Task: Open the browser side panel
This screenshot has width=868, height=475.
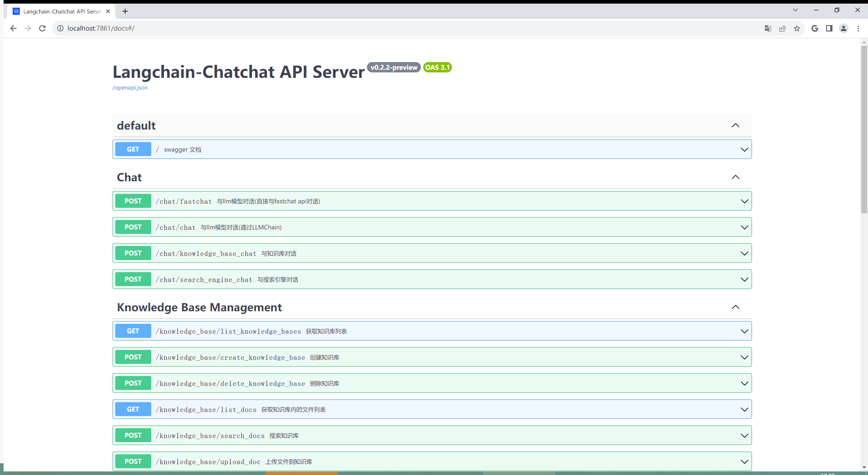Action: (x=829, y=28)
